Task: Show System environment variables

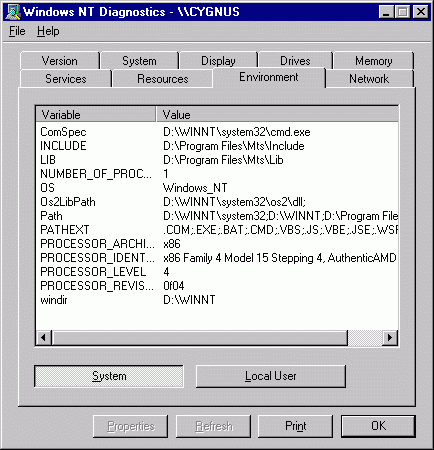Action: point(109,376)
